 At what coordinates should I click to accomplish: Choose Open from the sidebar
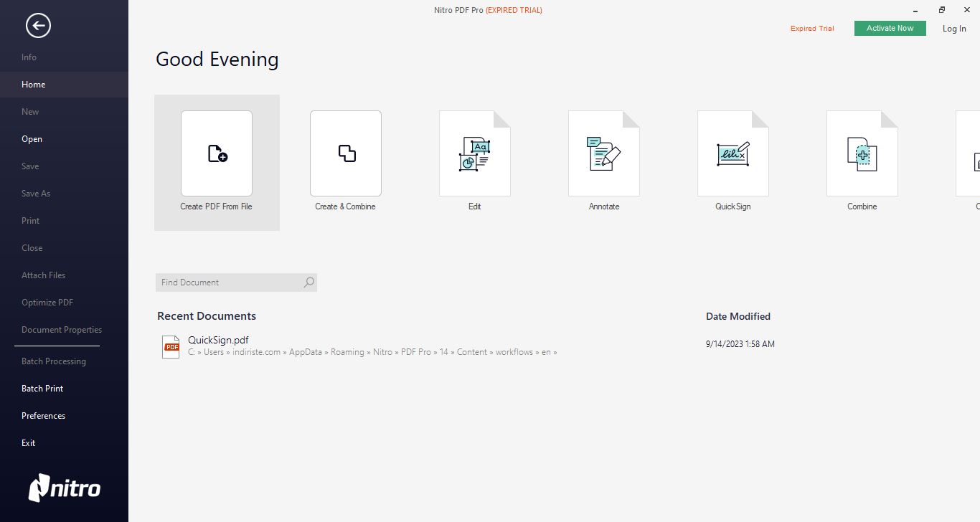32,139
